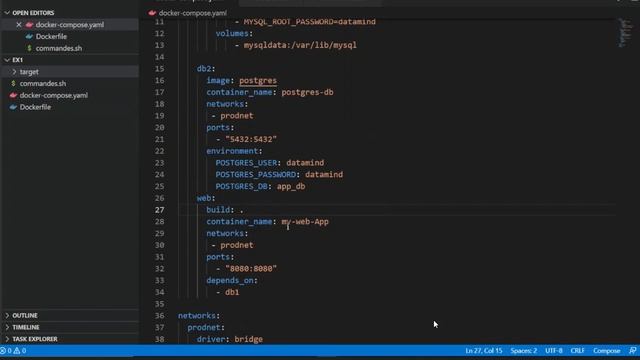The image size is (640, 360).
Task: Click 'my-web-App' container name value
Action: coord(305,222)
